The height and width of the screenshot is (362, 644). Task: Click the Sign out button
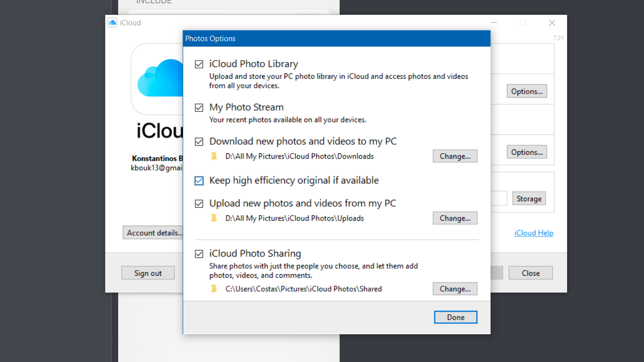tap(147, 272)
